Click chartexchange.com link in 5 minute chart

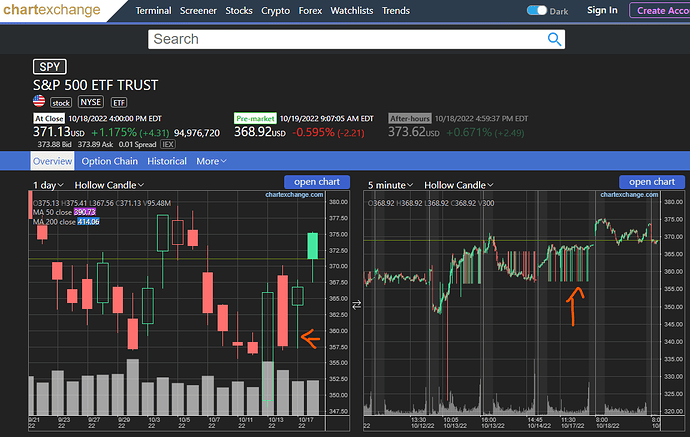(629, 195)
